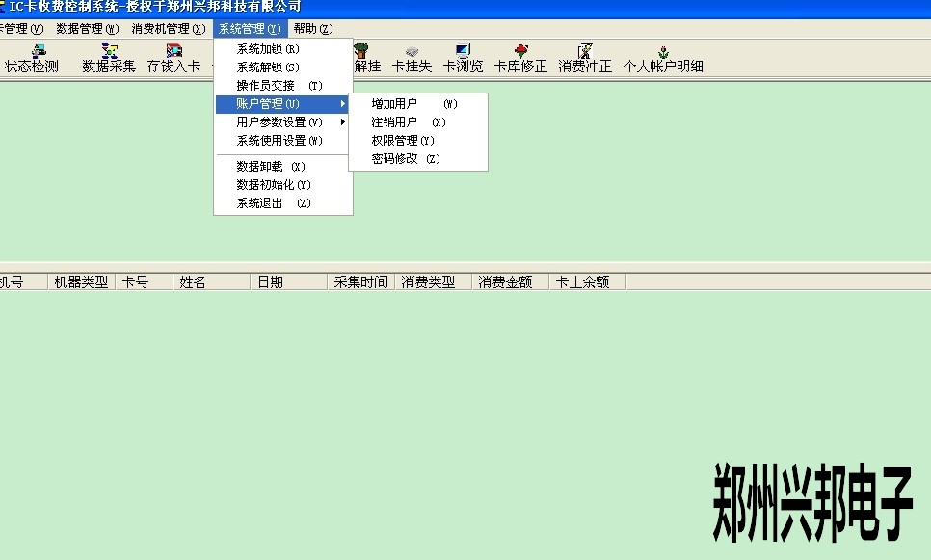Choose 增加用户 in the submenu
Screen dimensions: 931x560
pos(414,103)
